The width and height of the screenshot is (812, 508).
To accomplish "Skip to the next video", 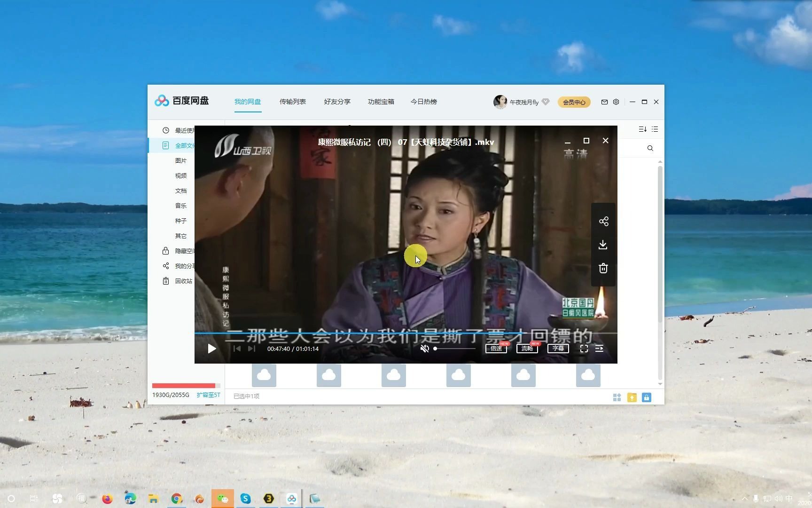I will point(251,349).
